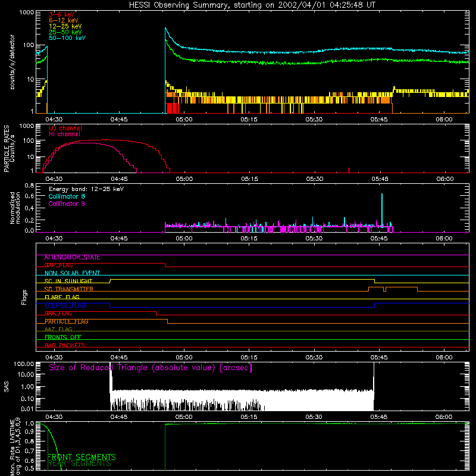
Task: Click the SC_TRANSMITTER flag label
Action: tap(68, 289)
